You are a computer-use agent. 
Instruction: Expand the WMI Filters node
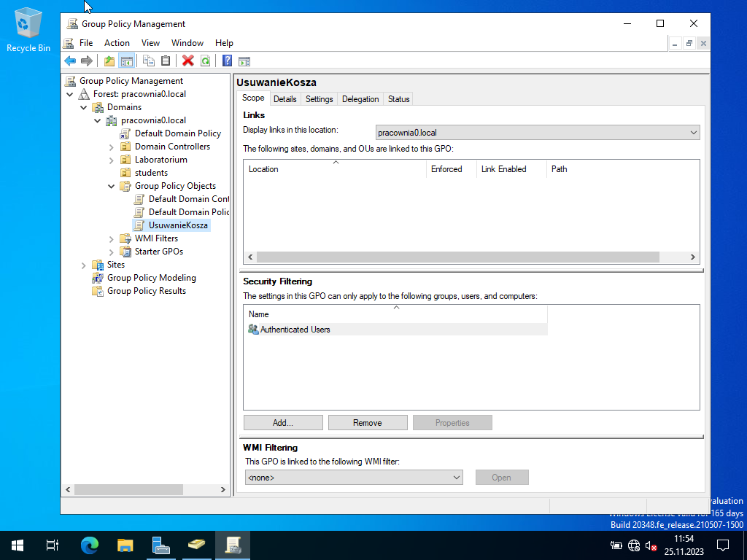tap(112, 239)
